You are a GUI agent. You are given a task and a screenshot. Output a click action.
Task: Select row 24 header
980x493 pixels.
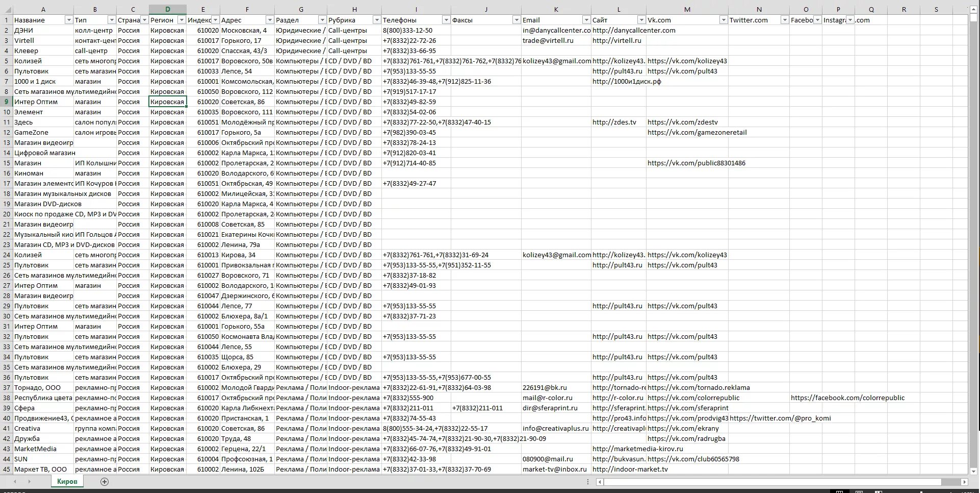point(6,255)
